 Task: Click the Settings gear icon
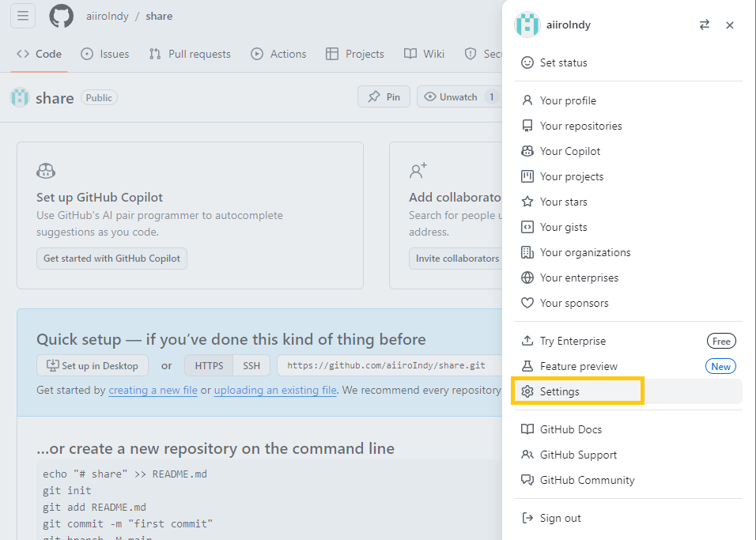pyautogui.click(x=527, y=391)
